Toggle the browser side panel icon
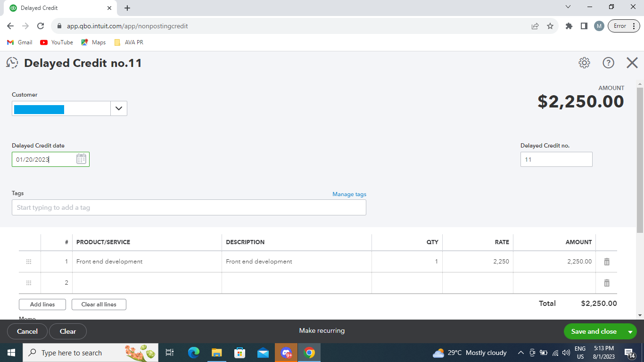 [x=584, y=26]
